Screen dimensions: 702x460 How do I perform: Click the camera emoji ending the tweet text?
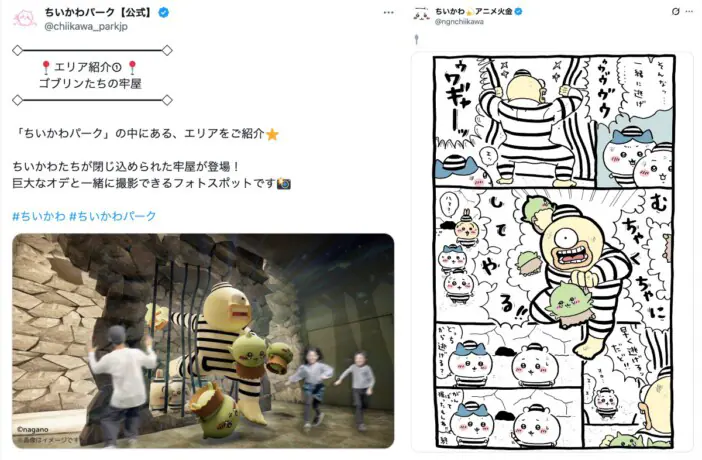pos(284,184)
